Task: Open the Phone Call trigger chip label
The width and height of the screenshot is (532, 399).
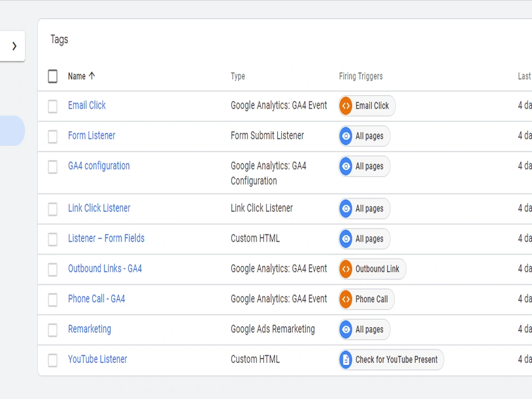Action: pyautogui.click(x=371, y=299)
